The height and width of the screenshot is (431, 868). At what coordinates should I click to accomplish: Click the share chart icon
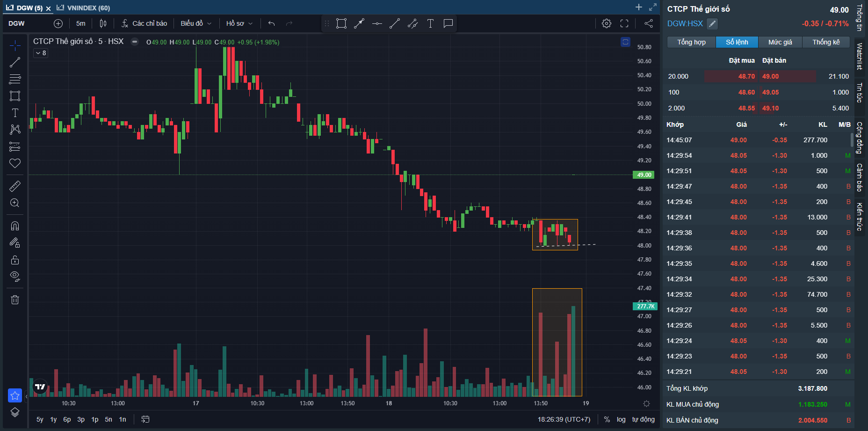(649, 23)
